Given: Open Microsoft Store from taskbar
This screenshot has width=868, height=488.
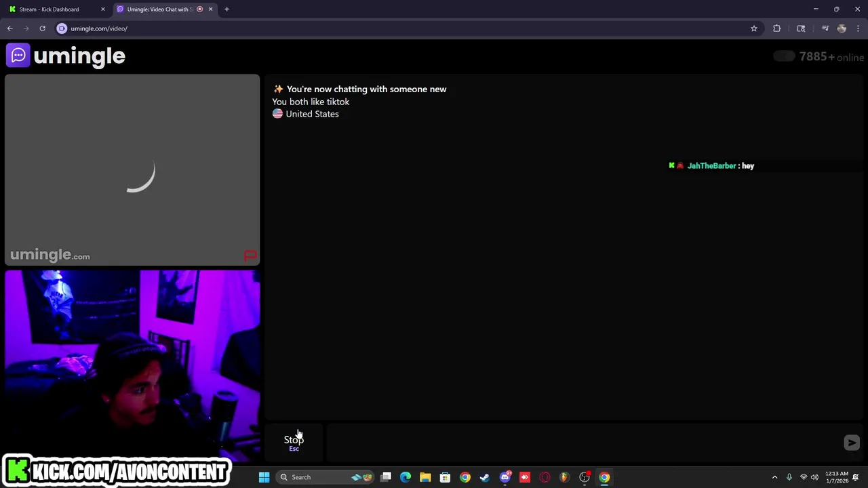Looking at the screenshot, I should [x=445, y=477].
